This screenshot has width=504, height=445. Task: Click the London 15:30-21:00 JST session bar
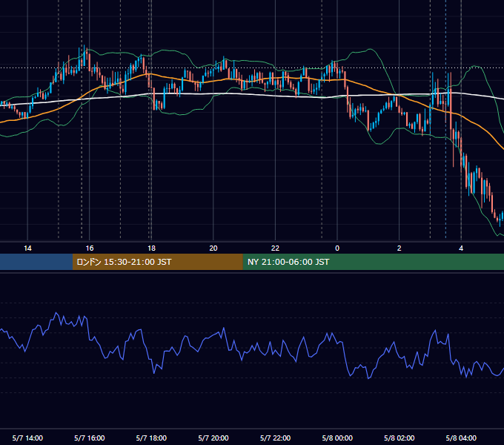click(157, 262)
